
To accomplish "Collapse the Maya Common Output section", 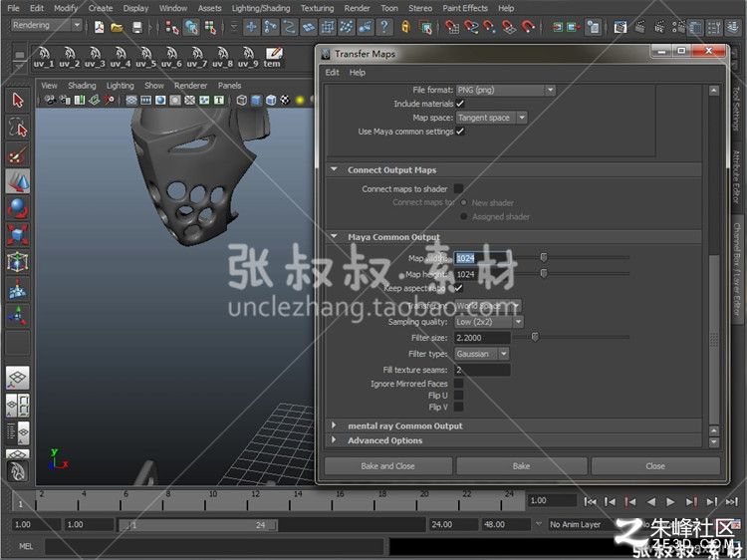I will coord(334,236).
